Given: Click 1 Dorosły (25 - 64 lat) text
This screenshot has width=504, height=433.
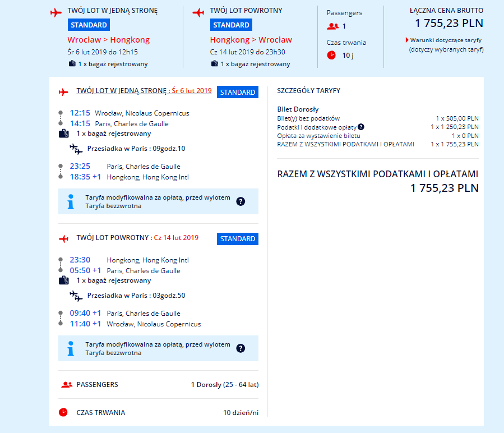Looking at the screenshot, I should click(x=225, y=384).
